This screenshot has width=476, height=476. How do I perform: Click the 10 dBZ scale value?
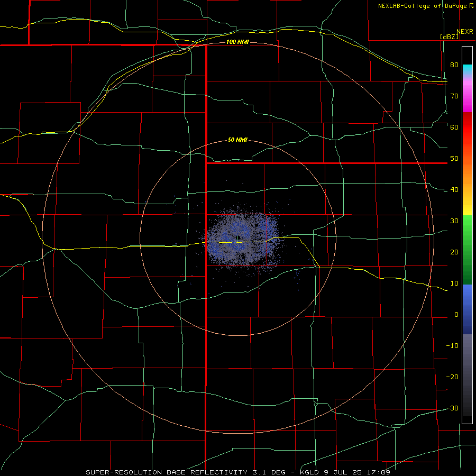tap(454, 283)
